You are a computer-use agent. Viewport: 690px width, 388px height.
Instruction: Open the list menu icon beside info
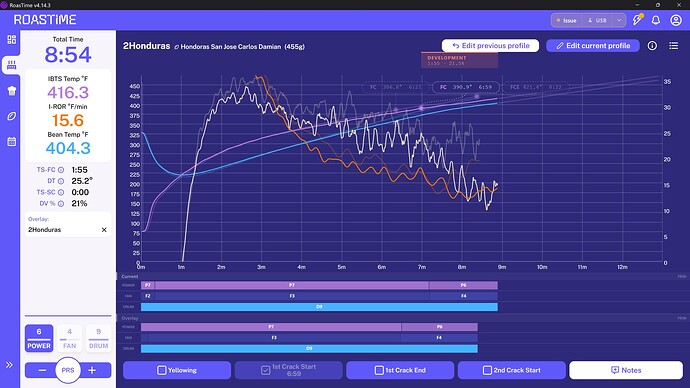coord(673,46)
